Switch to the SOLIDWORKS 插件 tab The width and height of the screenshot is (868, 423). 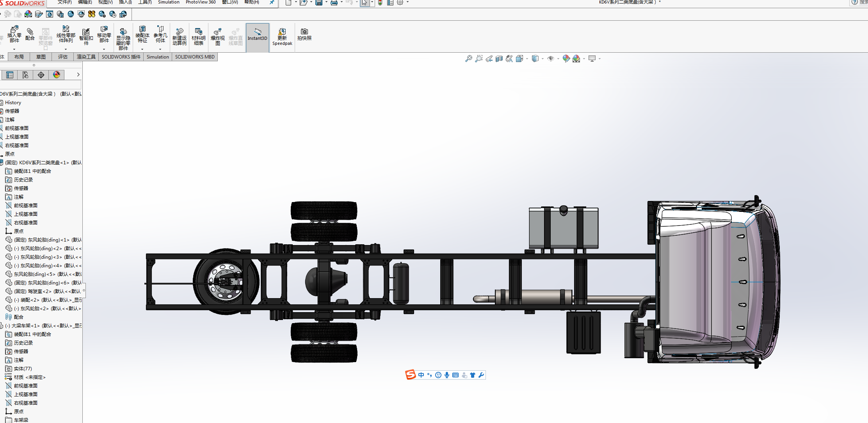121,57
